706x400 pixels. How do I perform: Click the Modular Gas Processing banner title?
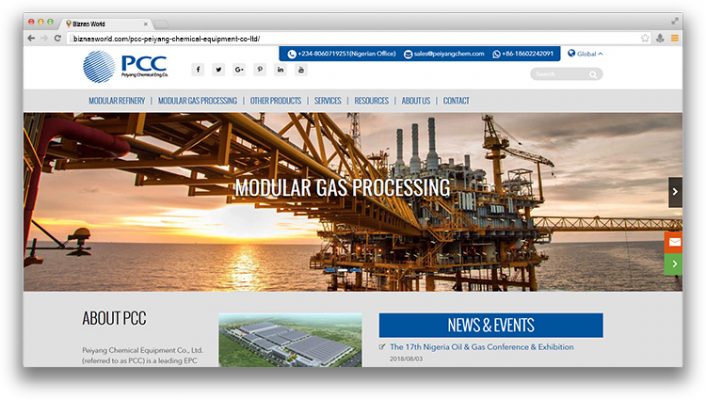pyautogui.click(x=342, y=187)
